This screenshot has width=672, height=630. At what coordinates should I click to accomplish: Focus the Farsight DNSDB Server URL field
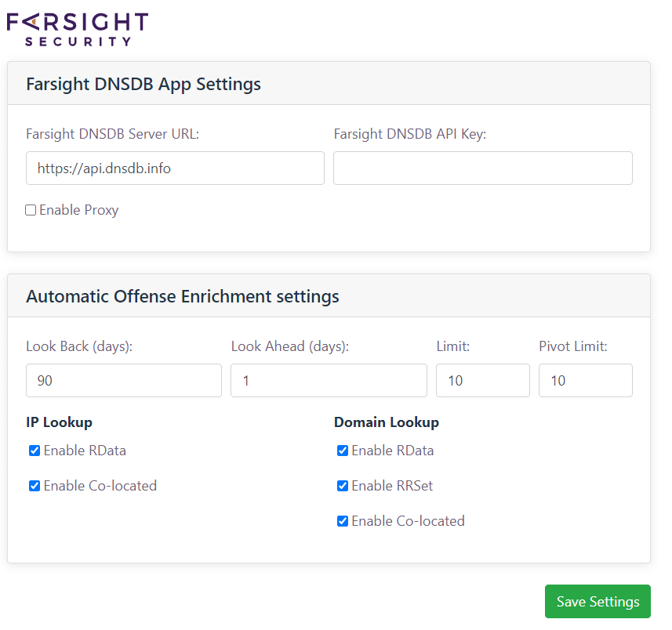point(175,168)
